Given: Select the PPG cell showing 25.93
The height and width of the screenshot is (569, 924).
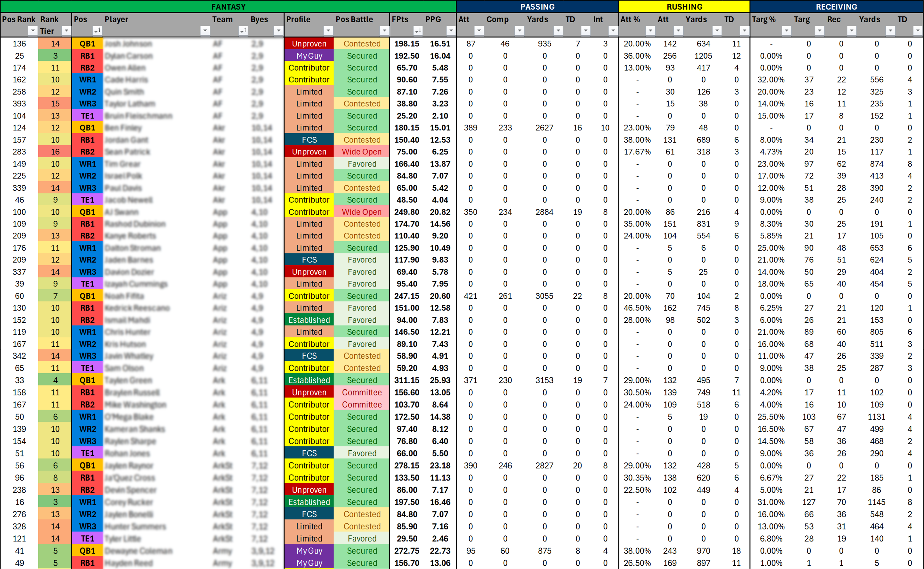Looking at the screenshot, I should tap(440, 380).
